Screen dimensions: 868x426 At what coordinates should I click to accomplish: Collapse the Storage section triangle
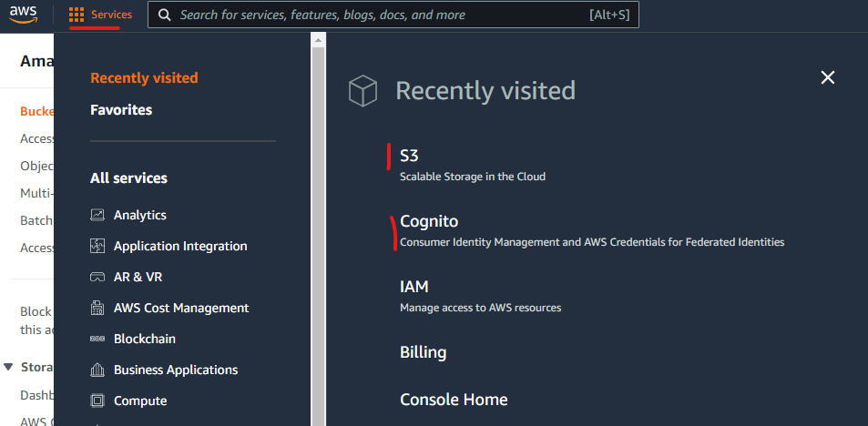(x=8, y=367)
